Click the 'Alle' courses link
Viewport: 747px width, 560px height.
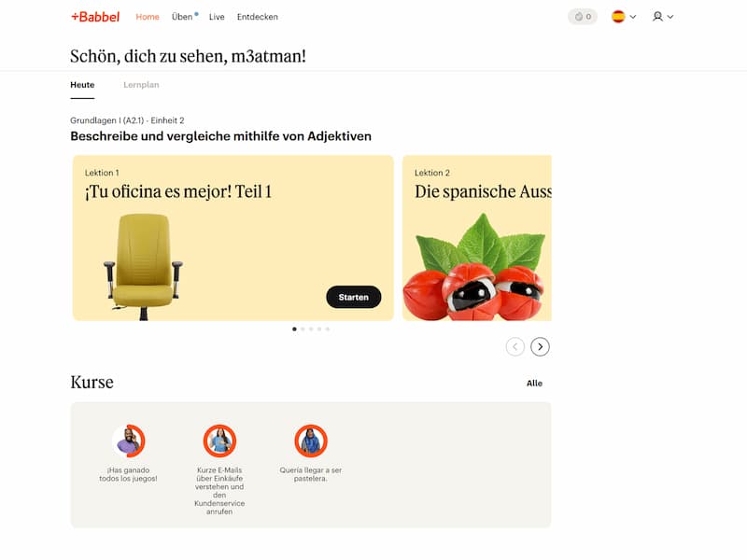tap(534, 384)
